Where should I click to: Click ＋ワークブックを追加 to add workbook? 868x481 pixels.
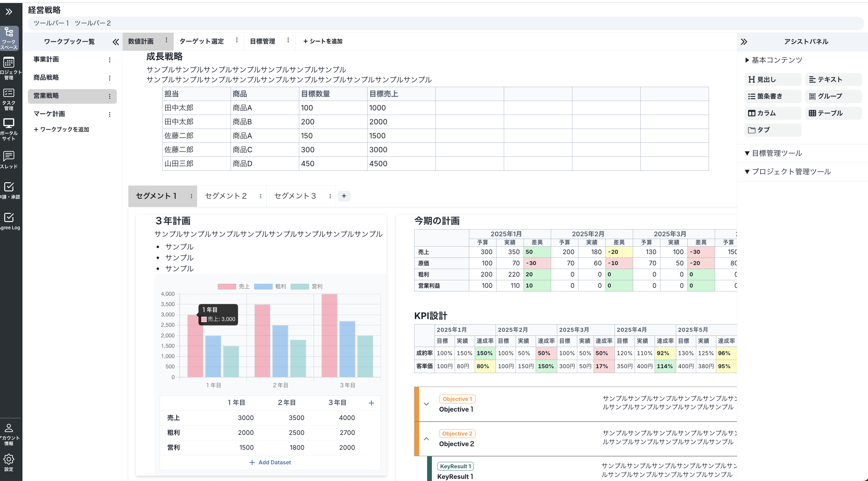click(x=61, y=129)
